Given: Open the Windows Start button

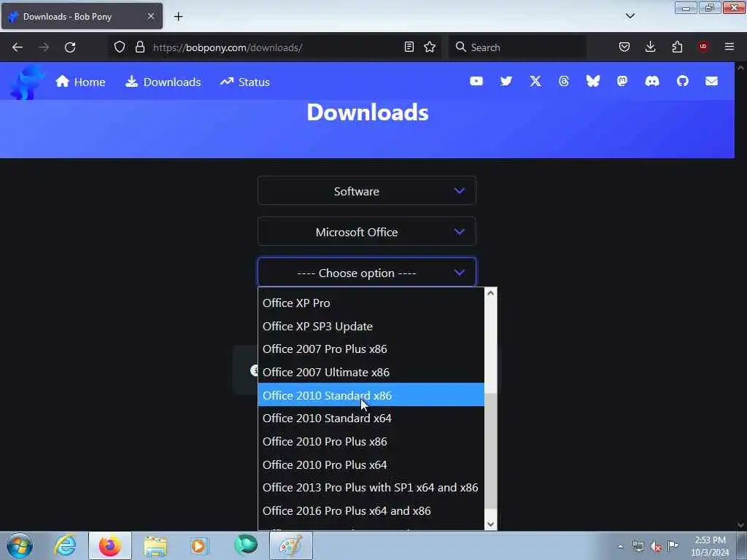Looking at the screenshot, I should [20, 545].
